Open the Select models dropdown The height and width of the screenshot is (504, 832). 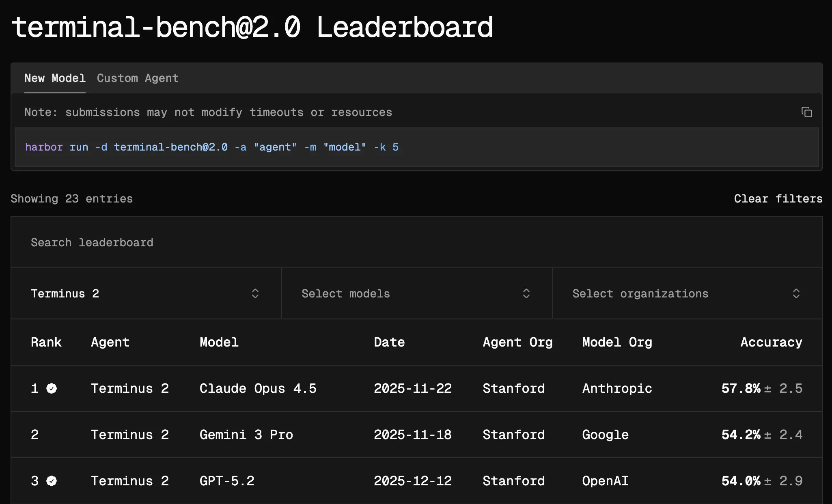[417, 293]
